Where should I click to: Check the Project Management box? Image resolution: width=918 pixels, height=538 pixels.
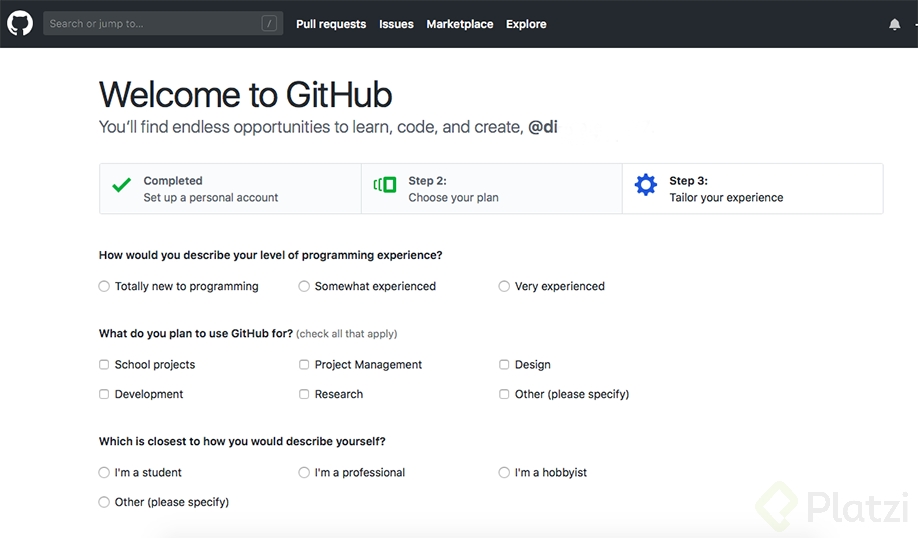pyautogui.click(x=304, y=365)
